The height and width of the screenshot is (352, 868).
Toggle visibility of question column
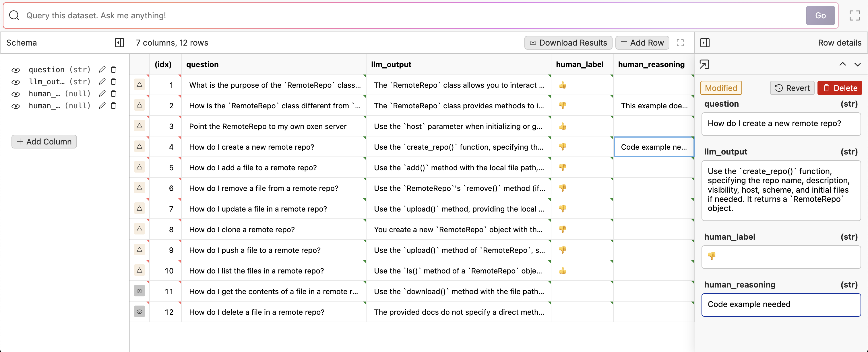click(x=15, y=70)
